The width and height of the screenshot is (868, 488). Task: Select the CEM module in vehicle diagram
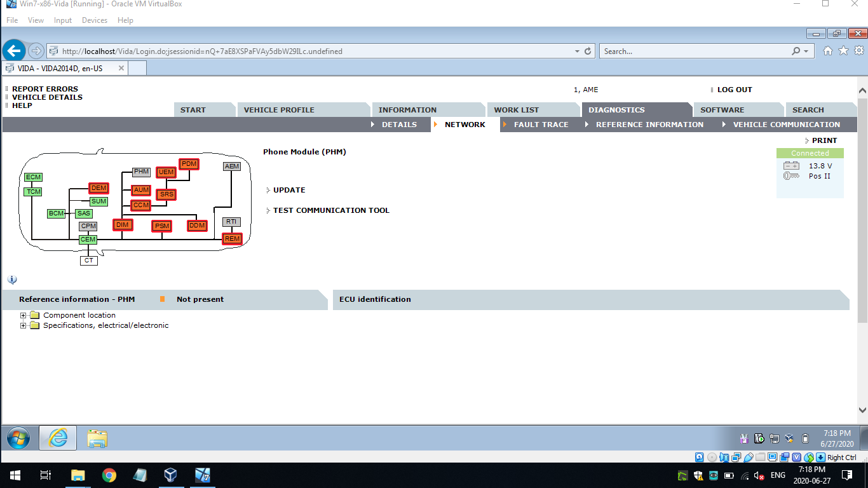coord(88,240)
